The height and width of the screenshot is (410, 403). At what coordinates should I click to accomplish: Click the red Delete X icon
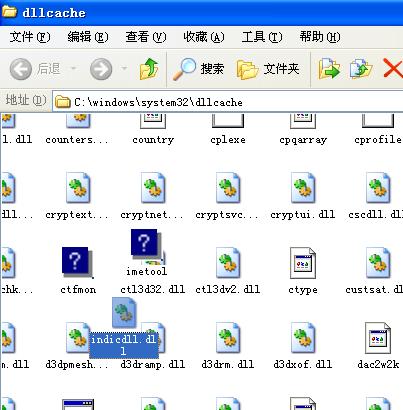coord(393,69)
